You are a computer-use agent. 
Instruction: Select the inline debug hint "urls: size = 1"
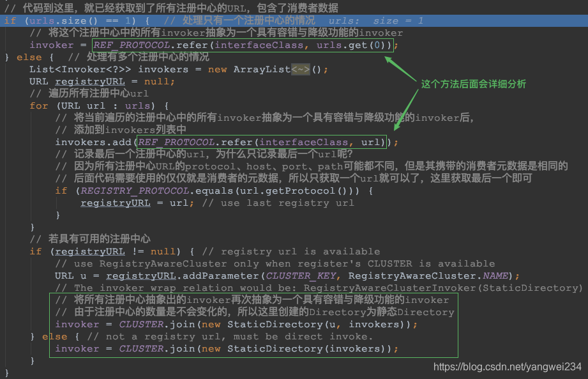[x=376, y=21]
